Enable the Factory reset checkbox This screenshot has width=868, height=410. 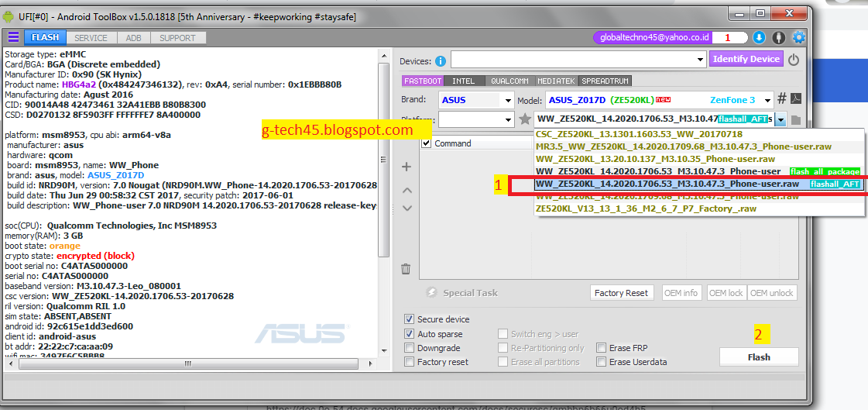(x=409, y=362)
